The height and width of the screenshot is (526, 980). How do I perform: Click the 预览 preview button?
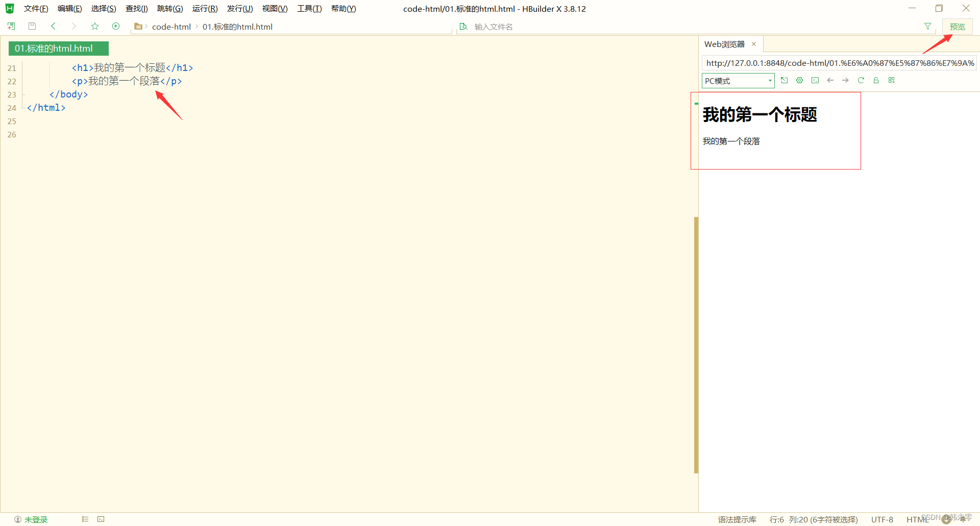pos(958,26)
